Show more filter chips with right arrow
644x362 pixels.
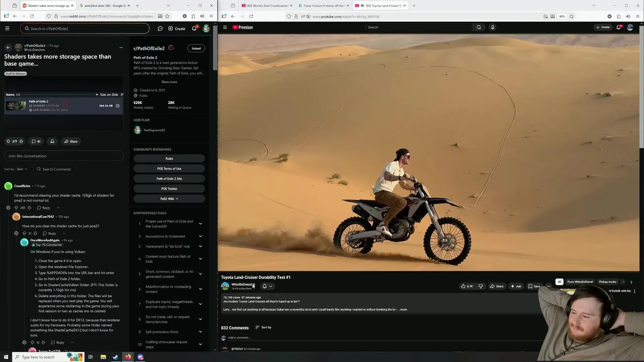(x=631, y=282)
